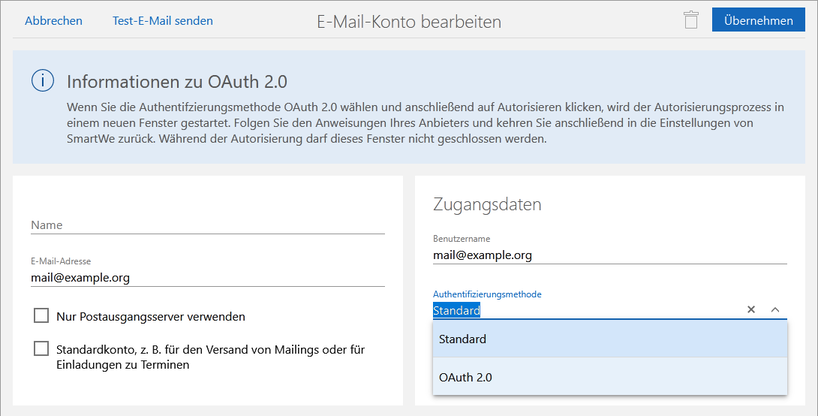Send a test mail via Test-E-Mail senden
This screenshot has height=416, width=818.
[162, 21]
